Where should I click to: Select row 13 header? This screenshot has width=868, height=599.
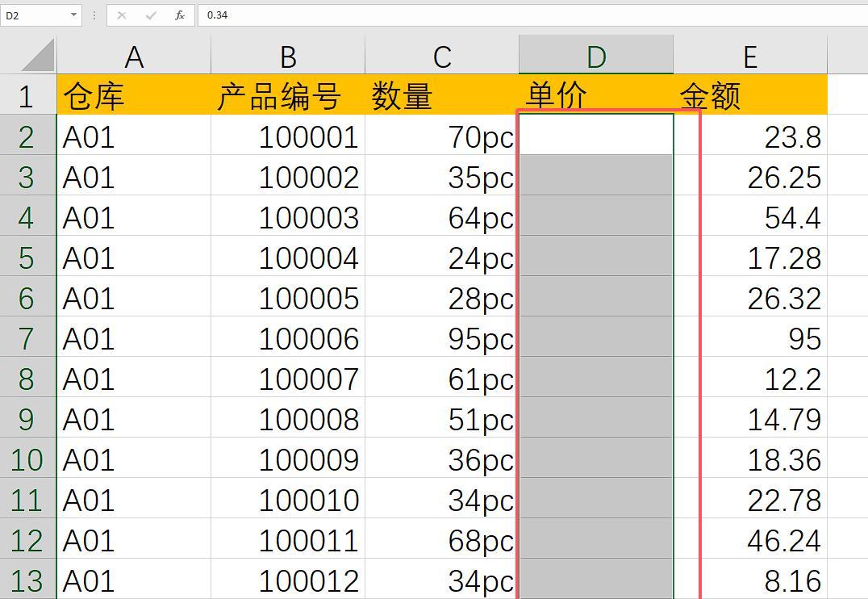click(x=27, y=580)
